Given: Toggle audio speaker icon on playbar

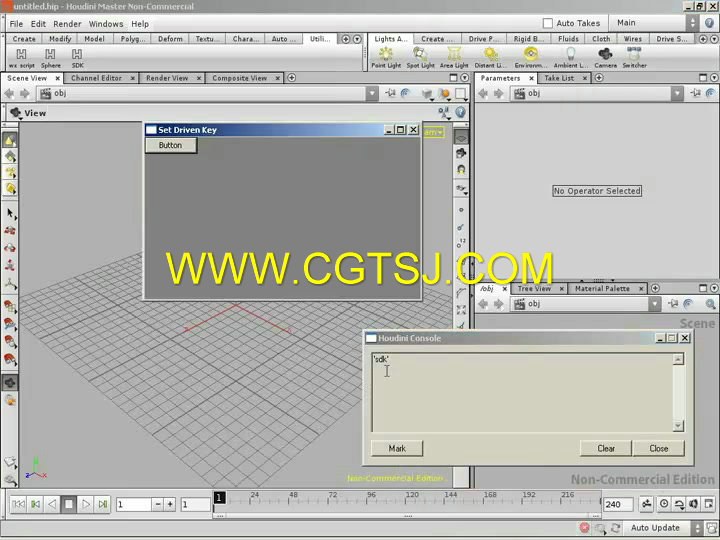Looking at the screenshot, I should [694, 504].
